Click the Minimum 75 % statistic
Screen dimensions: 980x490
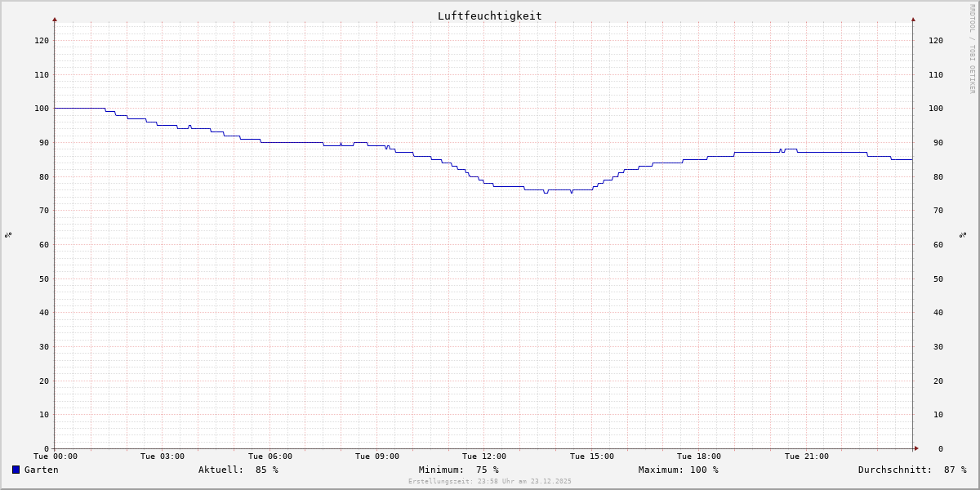click(x=458, y=470)
